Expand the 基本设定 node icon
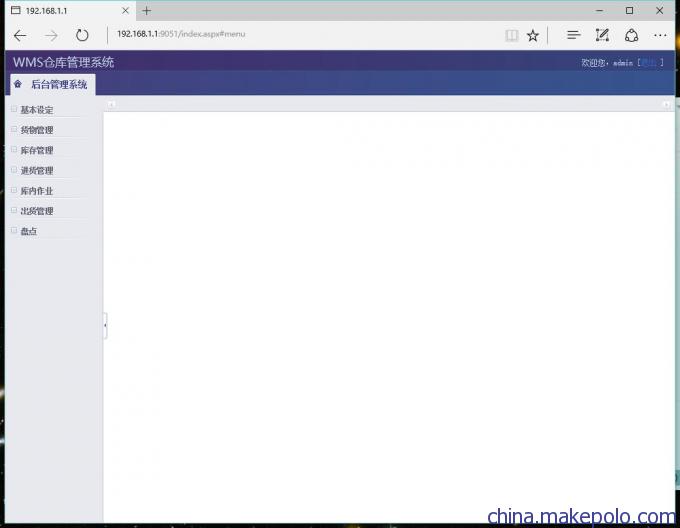The height and width of the screenshot is (528, 680). click(x=14, y=109)
